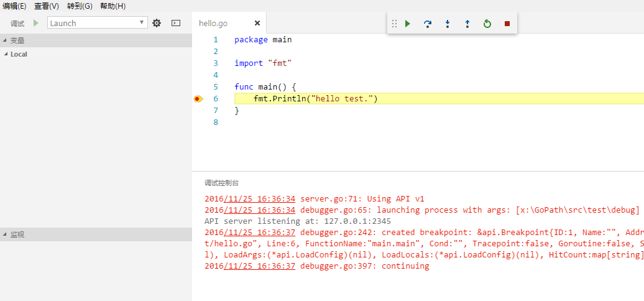This screenshot has height=301, width=644.
Task: Restart the debug session
Action: pyautogui.click(x=487, y=24)
